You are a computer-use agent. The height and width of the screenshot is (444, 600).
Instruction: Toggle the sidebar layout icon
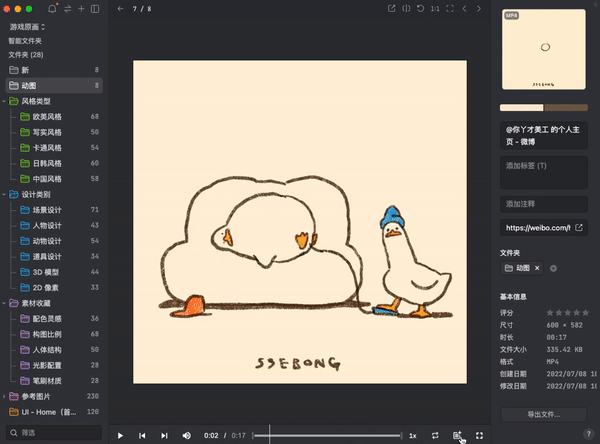[x=95, y=9]
